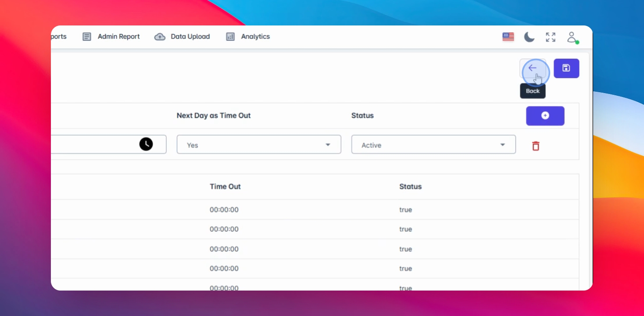
Task: Enter fullscreen using the expand icon
Action: pyautogui.click(x=551, y=37)
